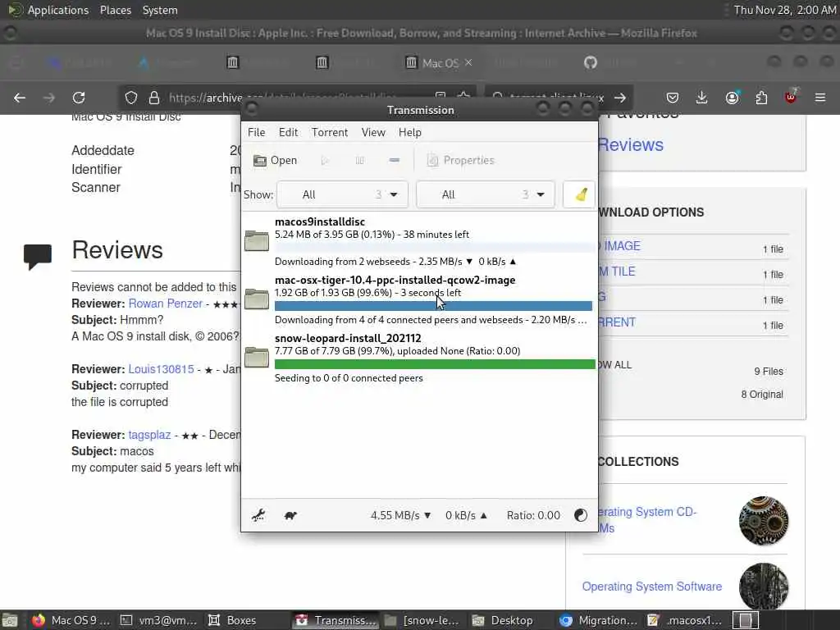This screenshot has width=840, height=630.
Task: Reload the Firefox page
Action: tap(79, 98)
